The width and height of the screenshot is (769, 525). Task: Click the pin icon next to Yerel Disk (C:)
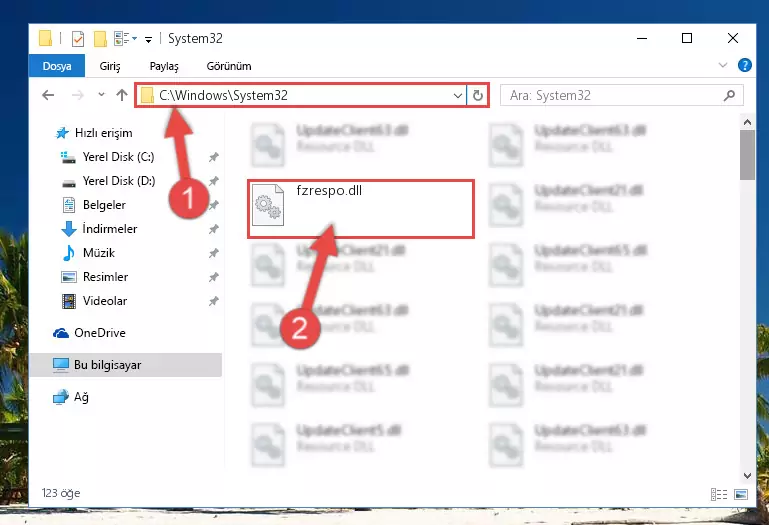coord(213,157)
